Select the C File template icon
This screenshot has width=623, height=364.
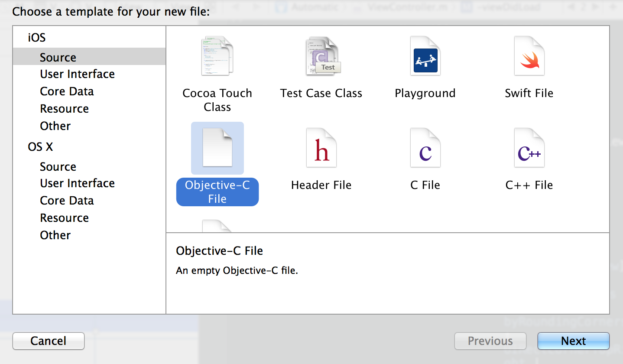point(425,148)
